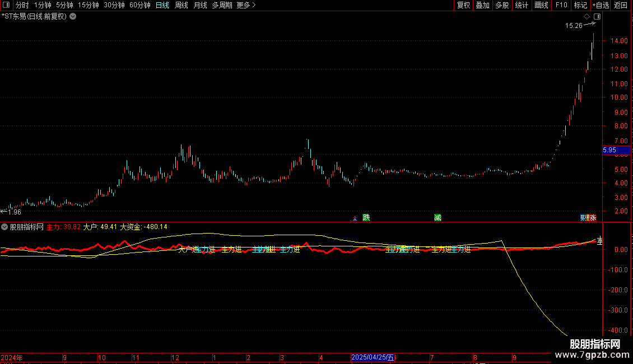The height and width of the screenshot is (364, 633).
Task: Select the 5分钟 period tab
Action: pyautogui.click(x=64, y=5)
